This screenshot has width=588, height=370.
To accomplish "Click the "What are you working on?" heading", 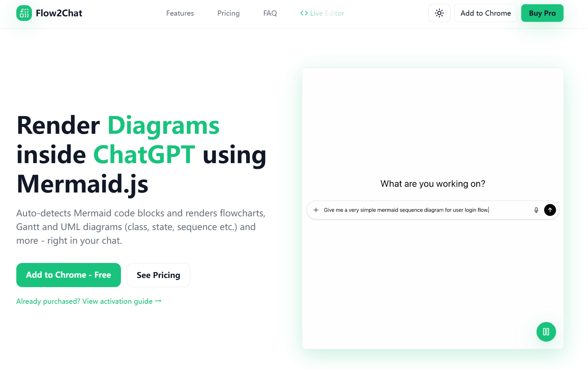I will (433, 184).
